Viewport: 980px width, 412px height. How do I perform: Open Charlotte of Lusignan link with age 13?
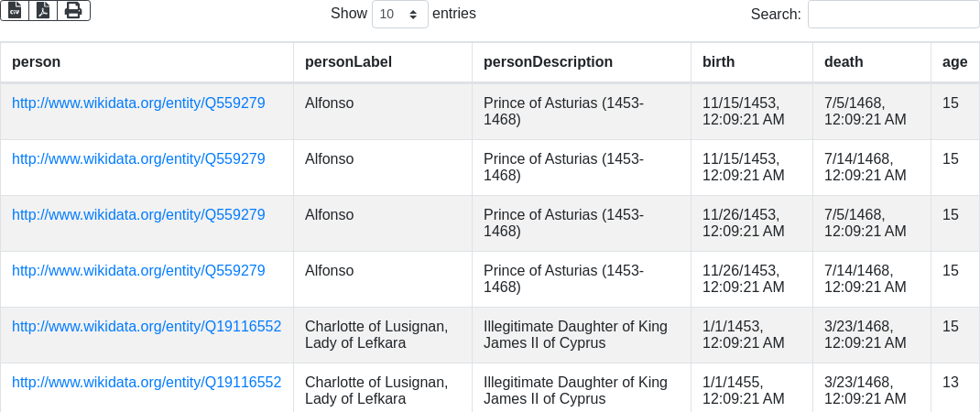pyautogui.click(x=147, y=383)
